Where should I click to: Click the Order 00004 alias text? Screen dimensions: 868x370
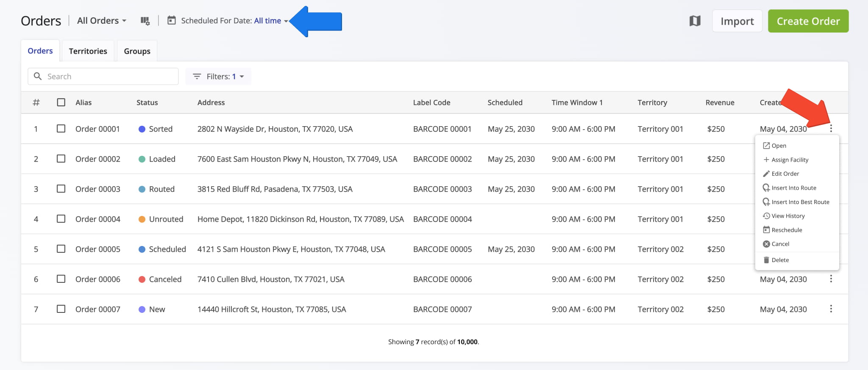click(98, 219)
